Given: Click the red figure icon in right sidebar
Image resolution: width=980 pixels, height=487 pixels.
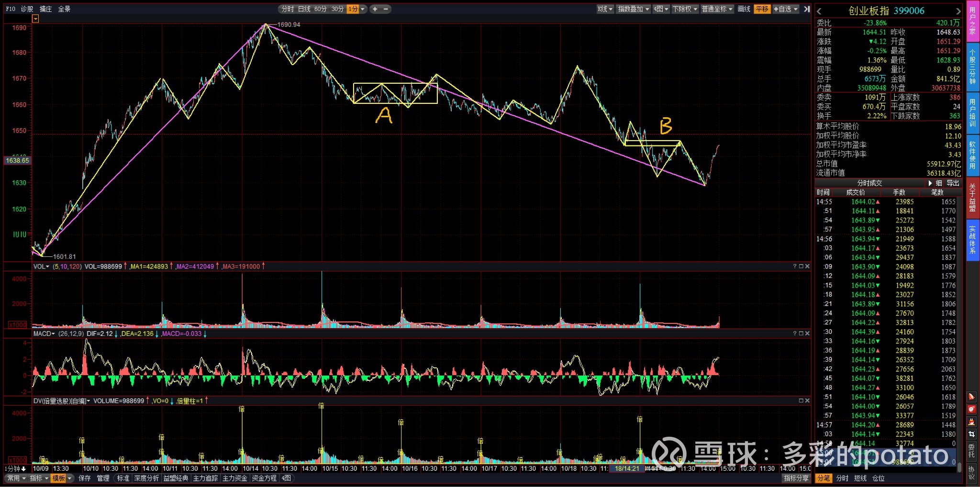Looking at the screenshot, I should (971, 421).
